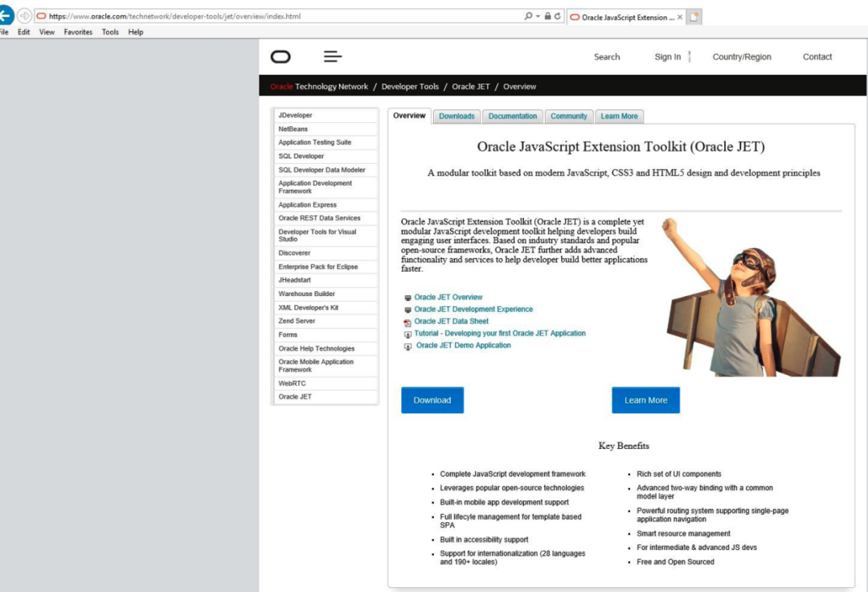The width and height of the screenshot is (868, 592).
Task: Open the View menu
Action: [x=47, y=32]
